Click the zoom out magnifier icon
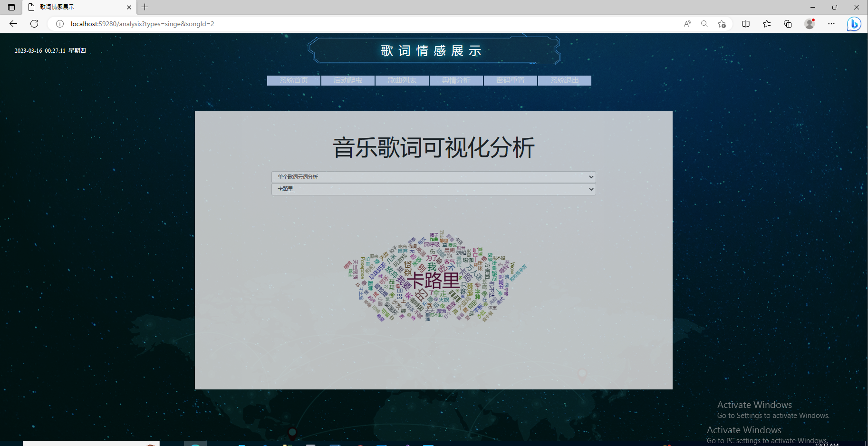The height and width of the screenshot is (446, 868). [704, 24]
